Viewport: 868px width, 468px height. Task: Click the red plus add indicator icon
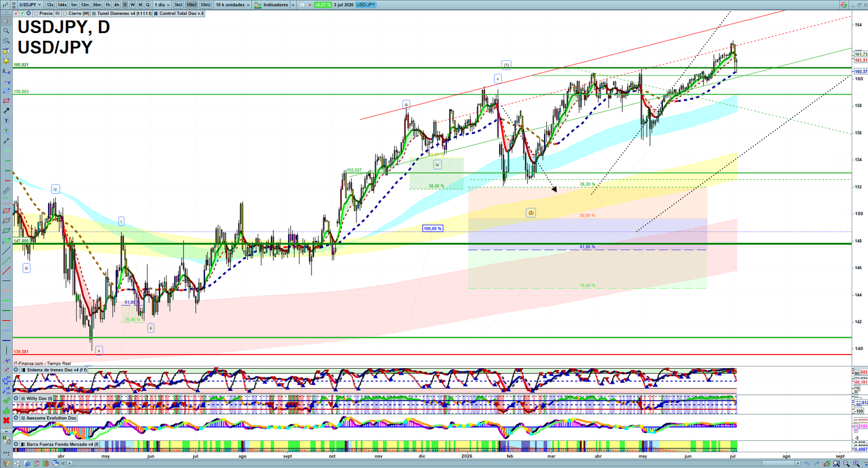16,13
